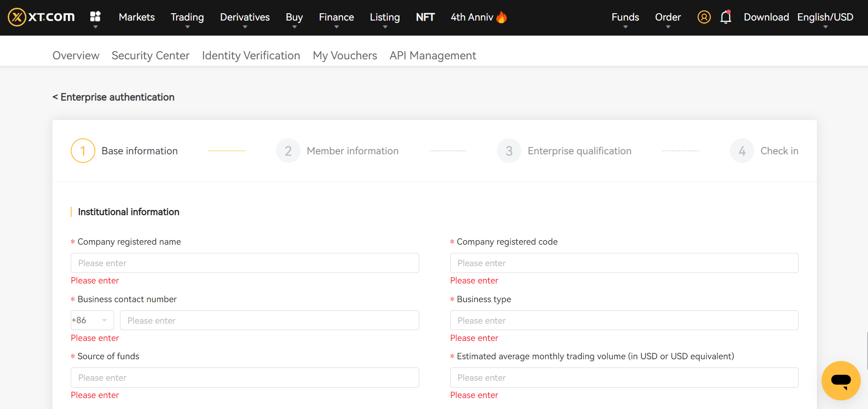Click step 1 Base information circle

[83, 151]
